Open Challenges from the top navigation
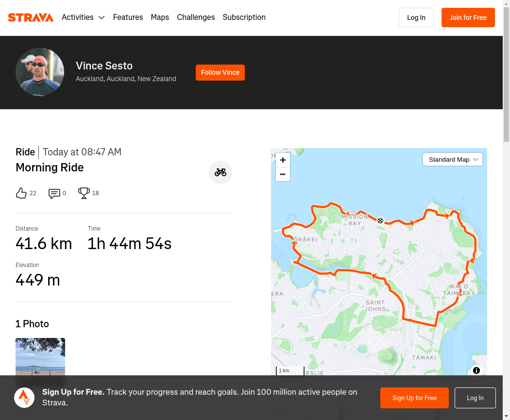Image resolution: width=510 pixels, height=420 pixels. tap(196, 17)
